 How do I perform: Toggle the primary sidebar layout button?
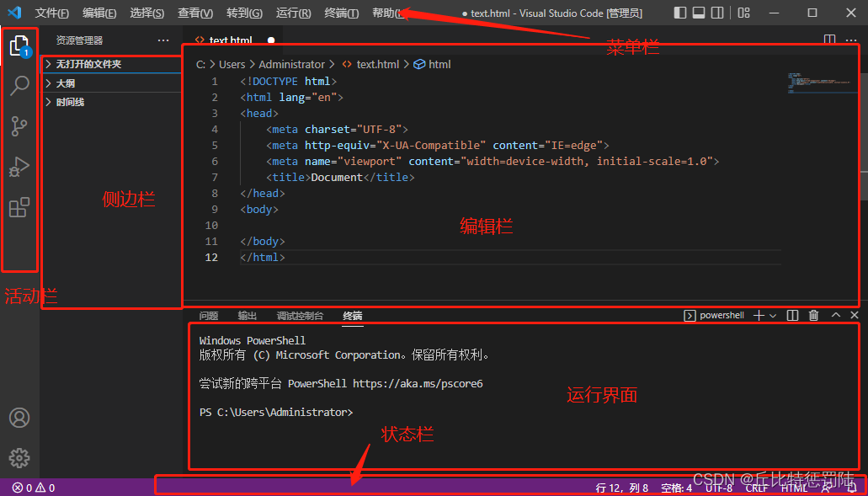pos(680,13)
